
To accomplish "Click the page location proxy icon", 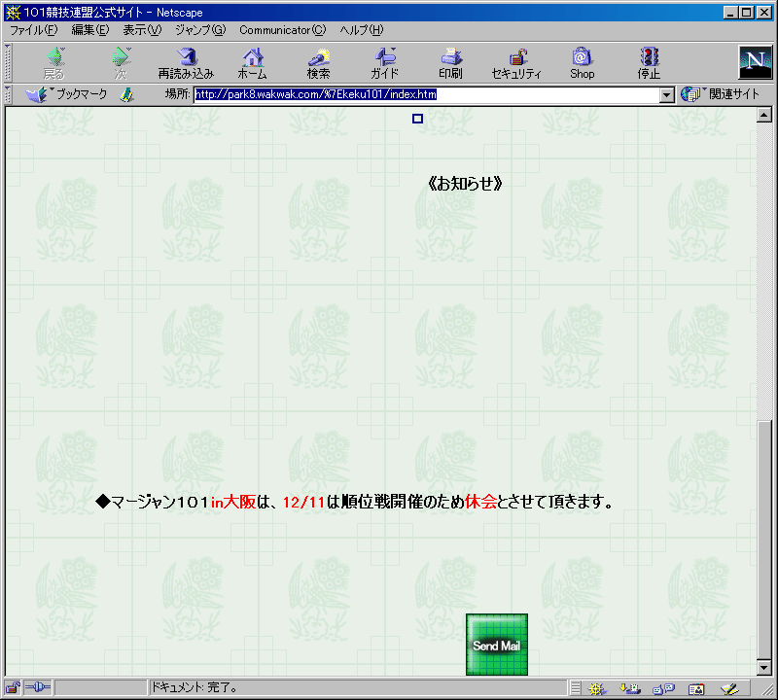I will (x=127, y=94).
